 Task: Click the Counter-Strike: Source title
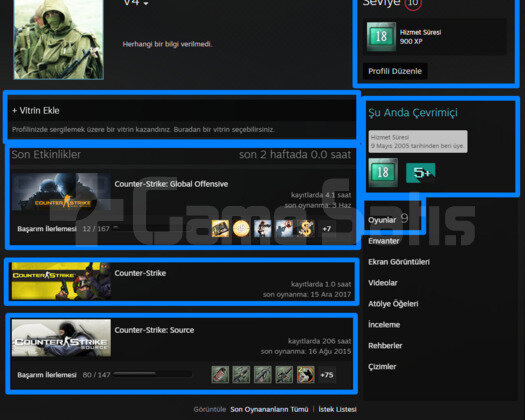[154, 330]
